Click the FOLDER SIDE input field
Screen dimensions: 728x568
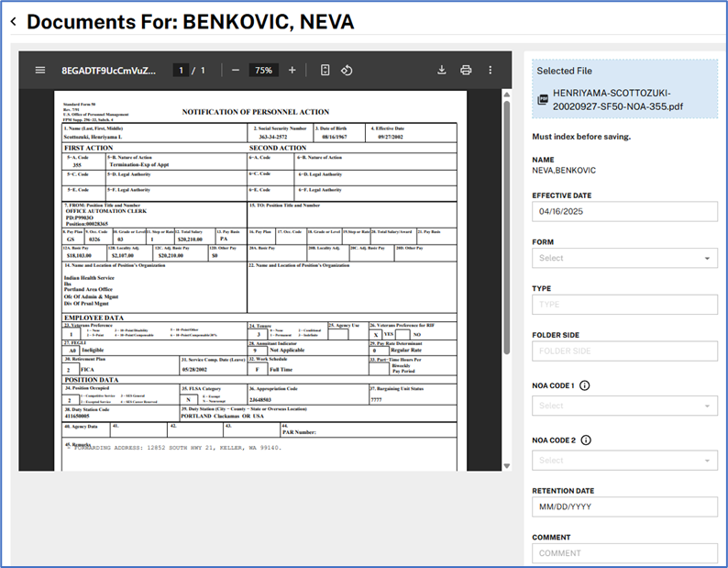click(x=624, y=351)
